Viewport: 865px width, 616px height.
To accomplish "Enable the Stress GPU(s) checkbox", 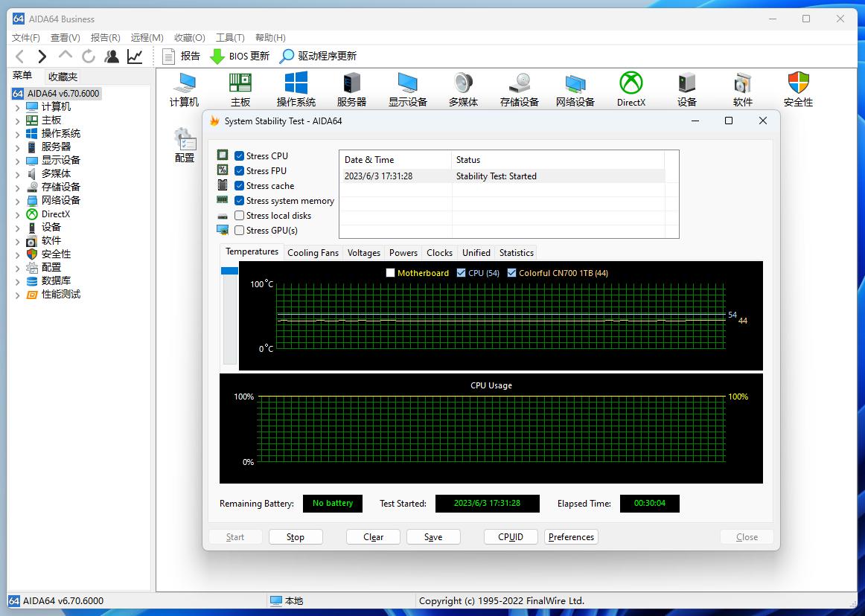I will (240, 231).
